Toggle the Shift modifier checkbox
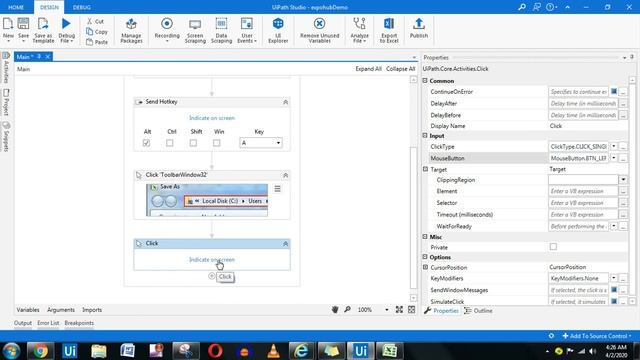Image resolution: width=640 pixels, height=360 pixels. tap(193, 143)
